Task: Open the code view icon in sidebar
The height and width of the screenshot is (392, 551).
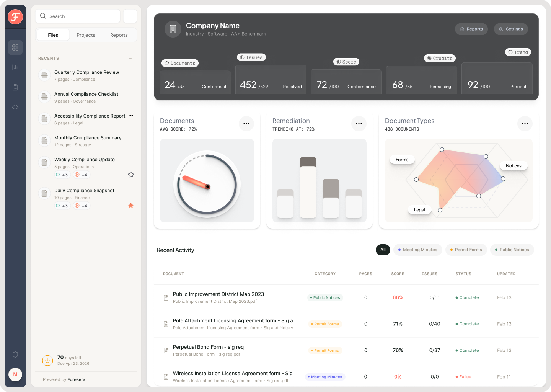Action: click(15, 107)
